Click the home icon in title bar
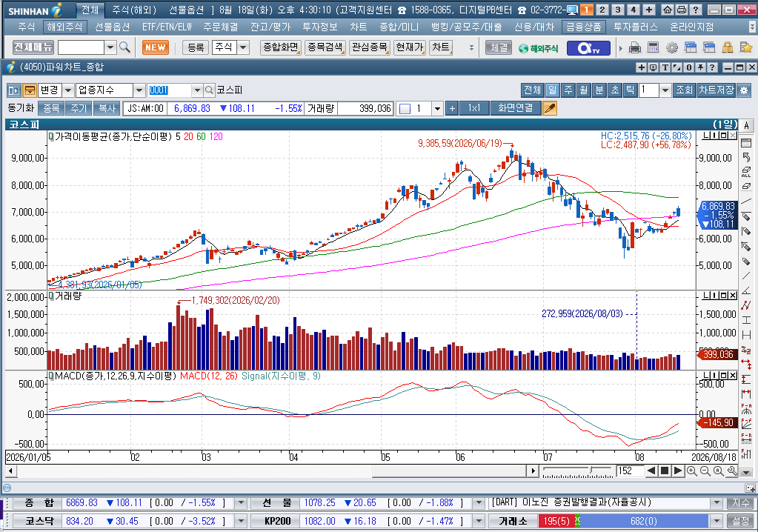This screenshot has height=532, width=758. [x=668, y=10]
